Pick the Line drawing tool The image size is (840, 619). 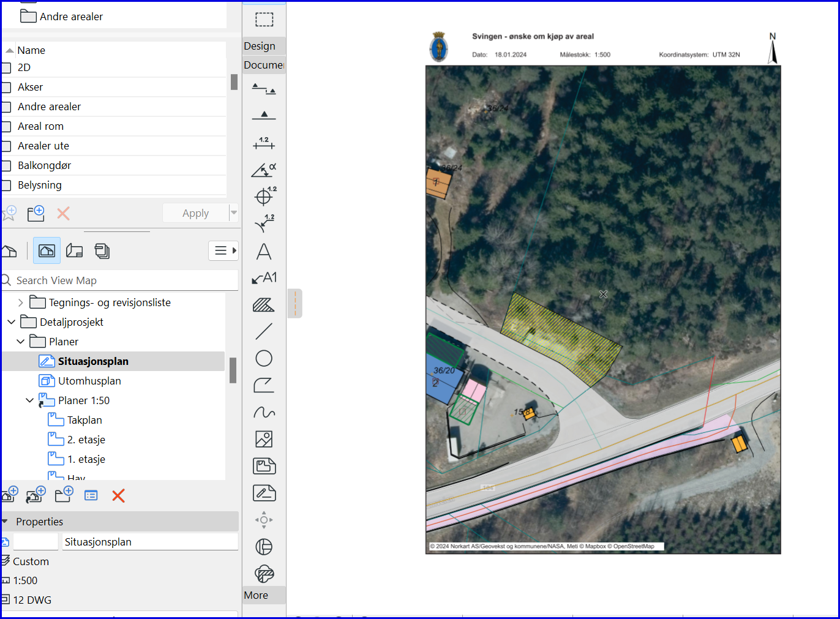264,332
